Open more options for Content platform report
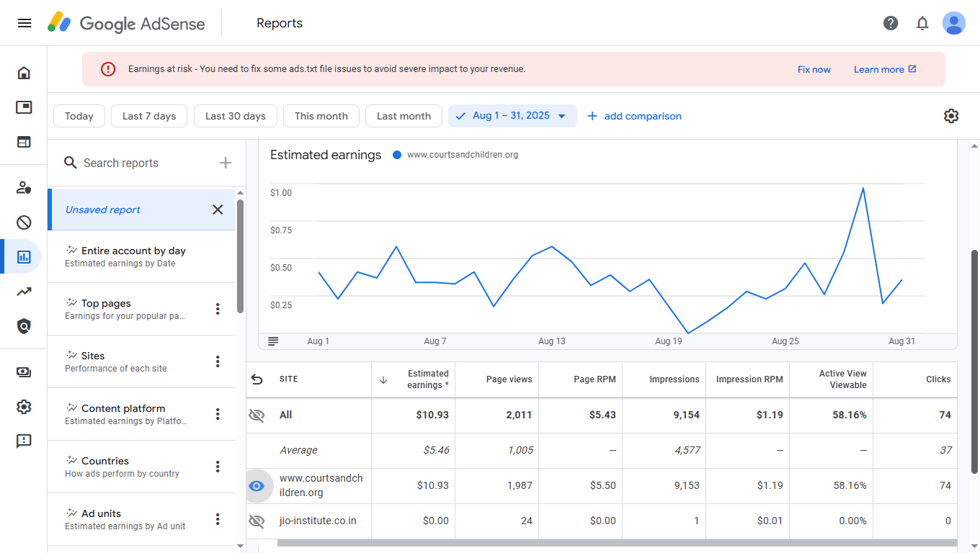 click(218, 414)
